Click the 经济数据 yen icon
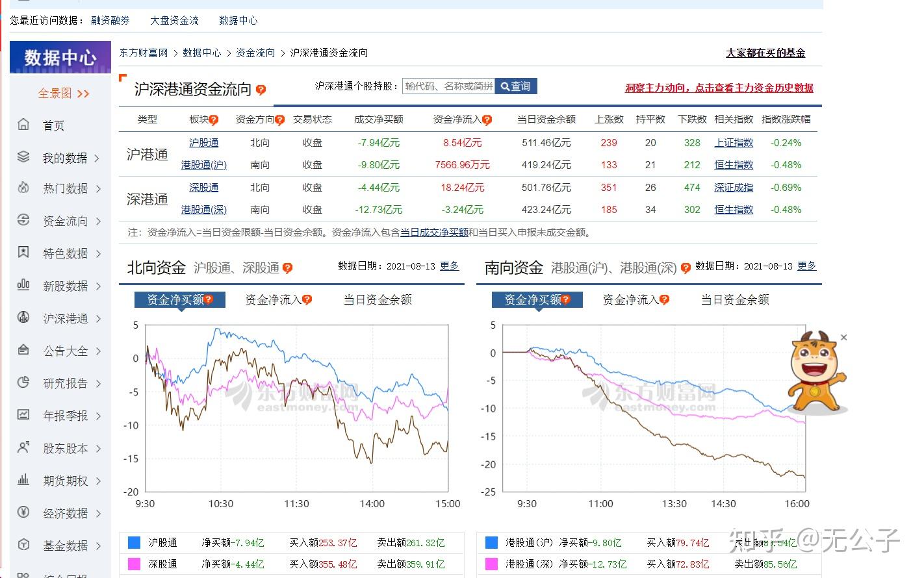Image resolution: width=924 pixels, height=578 pixels. click(x=23, y=512)
